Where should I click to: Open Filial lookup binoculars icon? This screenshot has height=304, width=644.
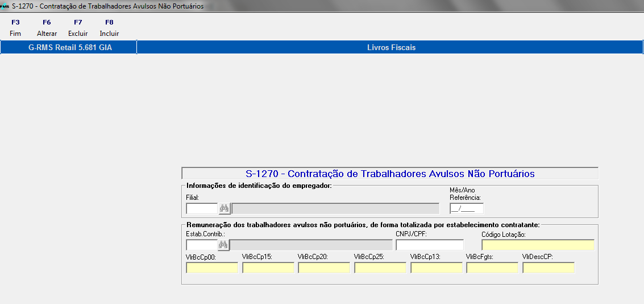[224, 208]
